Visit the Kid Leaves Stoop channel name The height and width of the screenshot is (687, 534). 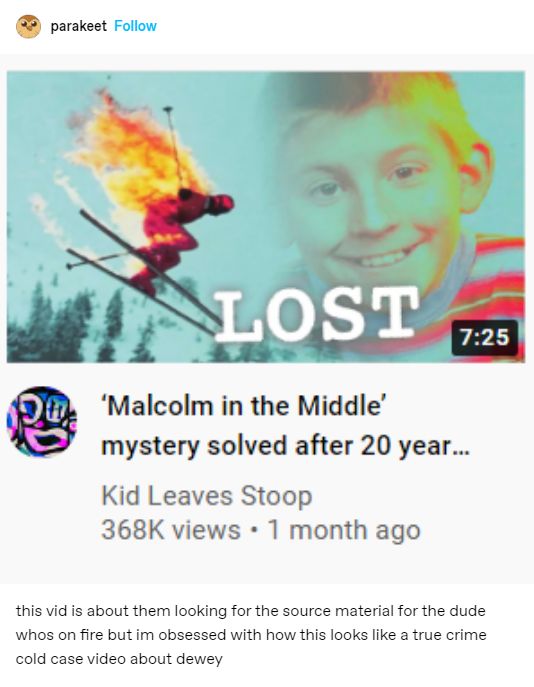(206, 496)
